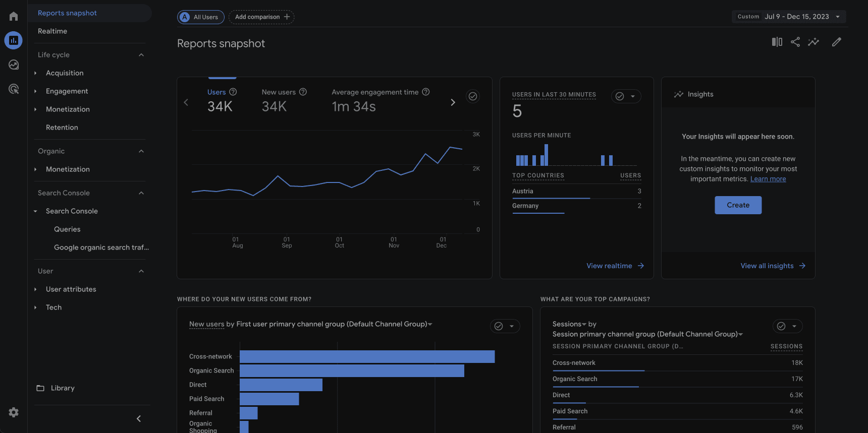This screenshot has width=868, height=433.
Task: Click the customize report pencil icon
Action: (x=836, y=42)
